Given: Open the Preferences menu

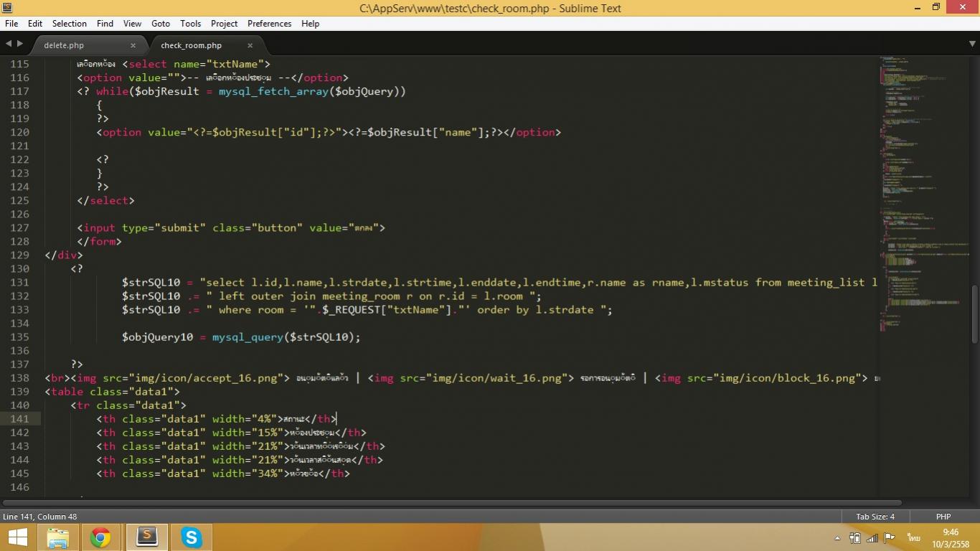Looking at the screenshot, I should pyautogui.click(x=270, y=24).
